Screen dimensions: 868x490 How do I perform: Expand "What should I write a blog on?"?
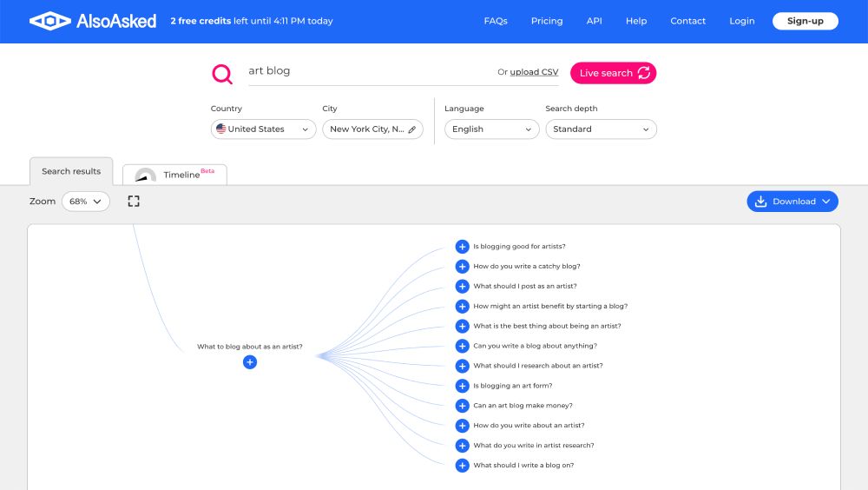tap(463, 466)
